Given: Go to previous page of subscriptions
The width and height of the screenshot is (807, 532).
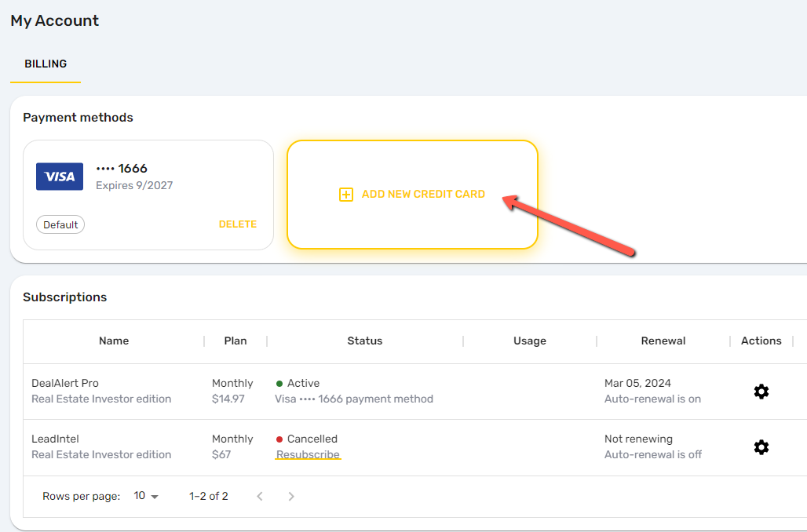Looking at the screenshot, I should coord(260,496).
